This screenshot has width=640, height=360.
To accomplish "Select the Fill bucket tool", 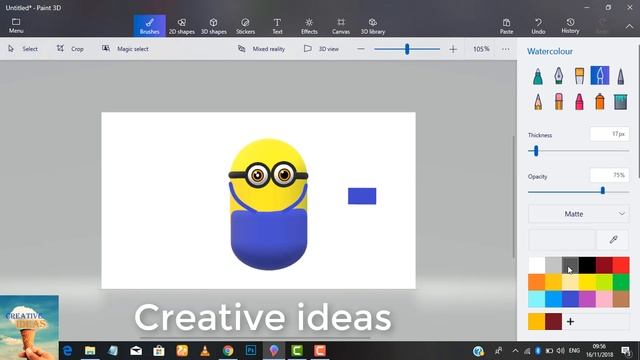I will coord(620,101).
